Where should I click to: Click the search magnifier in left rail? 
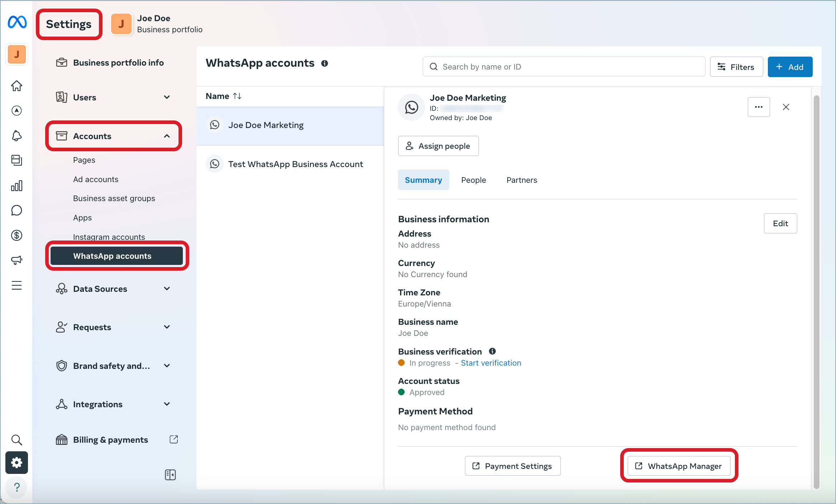pyautogui.click(x=16, y=439)
